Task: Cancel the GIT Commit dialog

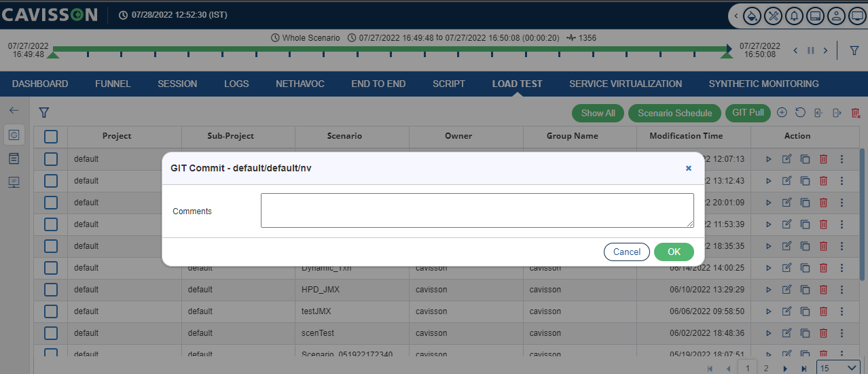Action: [627, 252]
